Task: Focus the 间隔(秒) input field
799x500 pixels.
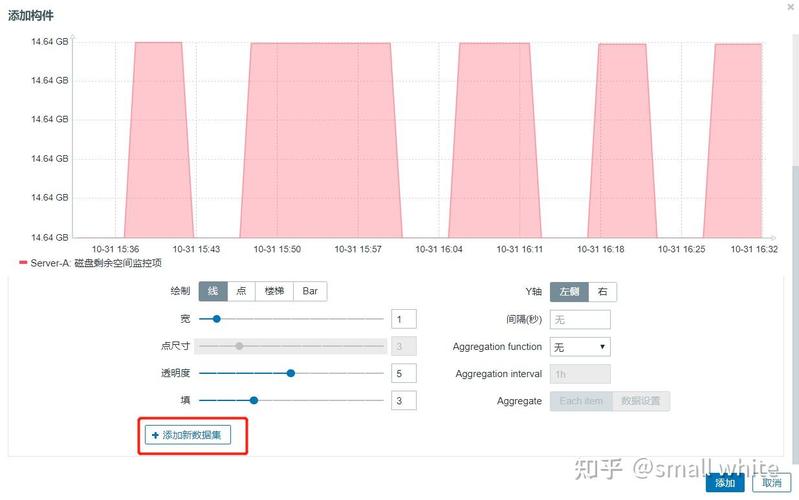Action: (x=580, y=320)
